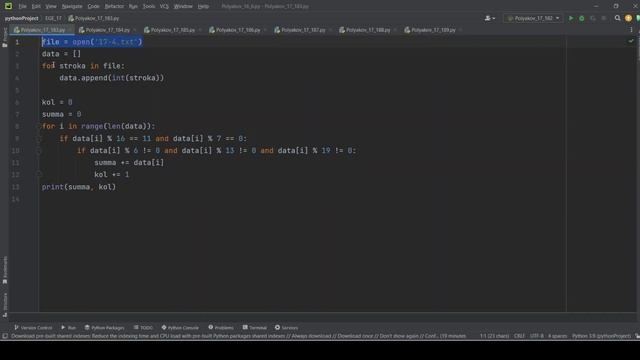The image size is (640, 360).
Task: Click gutter line number 13
Action: tap(16, 187)
